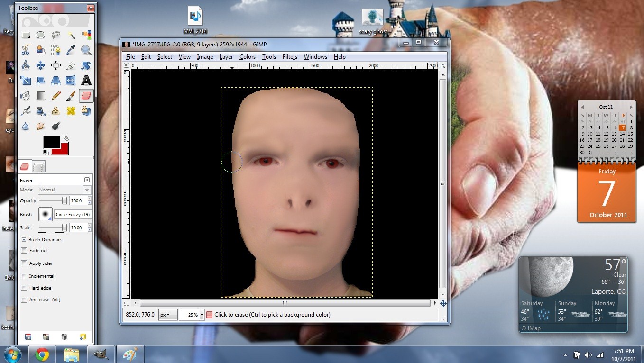Enable the Incremental checkbox
The image size is (644, 363).
(x=24, y=276)
